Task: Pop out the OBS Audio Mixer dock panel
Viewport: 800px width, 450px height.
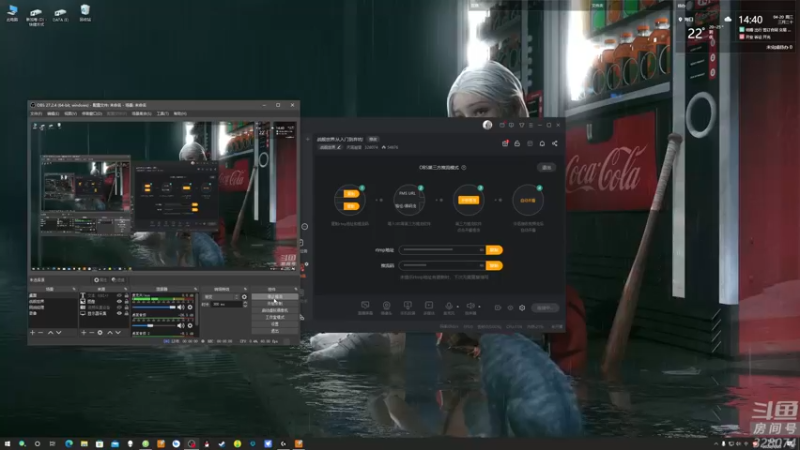Action: pos(195,289)
